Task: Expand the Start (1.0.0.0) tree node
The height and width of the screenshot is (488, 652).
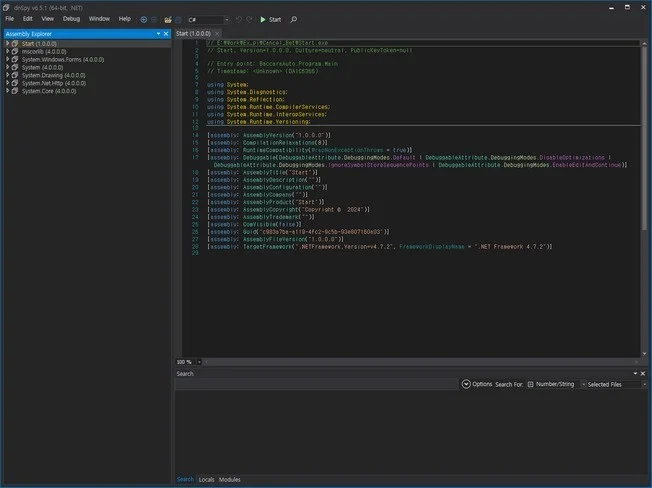Action: point(7,43)
